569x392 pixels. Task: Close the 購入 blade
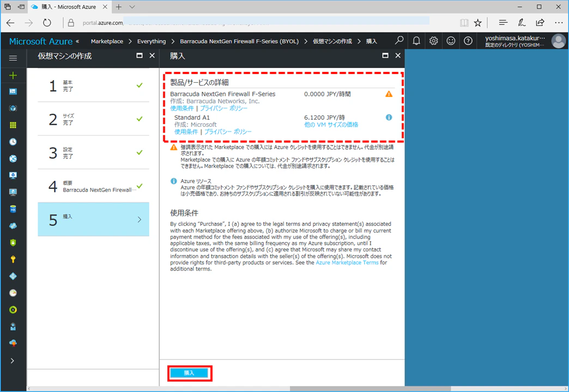(x=398, y=56)
